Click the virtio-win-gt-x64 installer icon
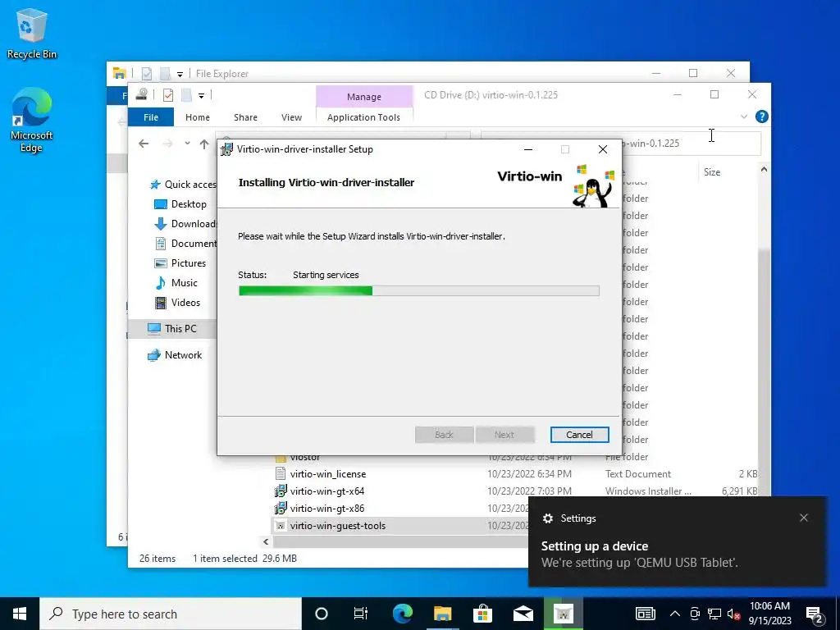 pos(281,491)
